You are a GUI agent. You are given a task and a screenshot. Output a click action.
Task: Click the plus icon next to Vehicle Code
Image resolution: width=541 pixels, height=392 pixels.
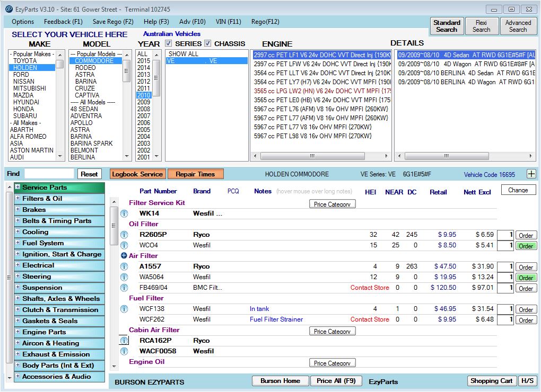click(x=531, y=174)
